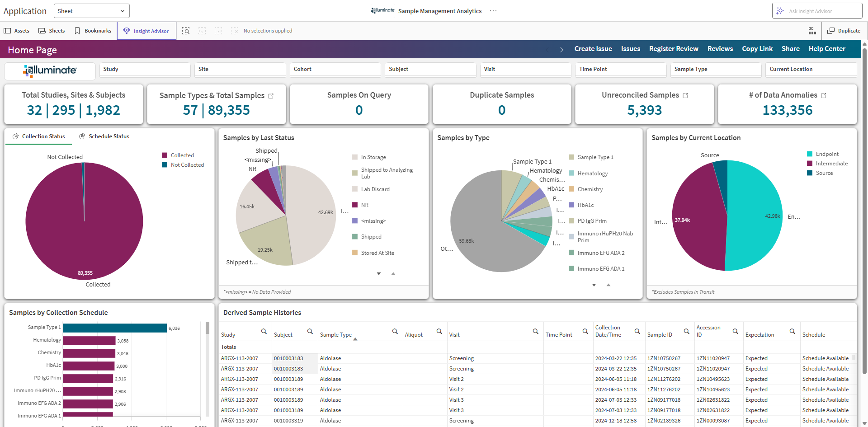Open the three-dot app menu

pyautogui.click(x=493, y=11)
